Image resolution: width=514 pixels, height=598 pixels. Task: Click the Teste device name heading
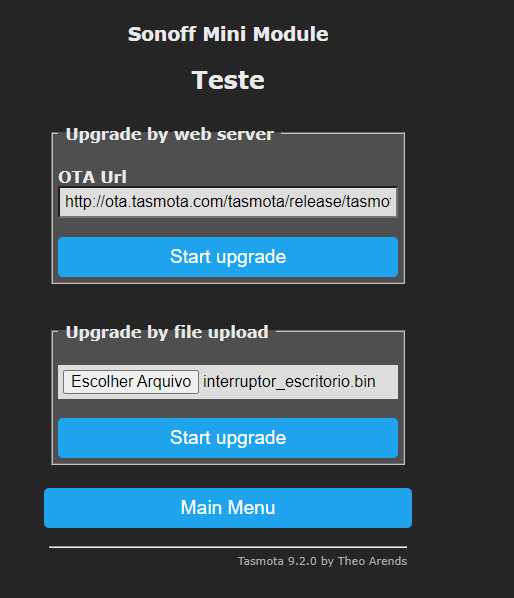pos(228,80)
